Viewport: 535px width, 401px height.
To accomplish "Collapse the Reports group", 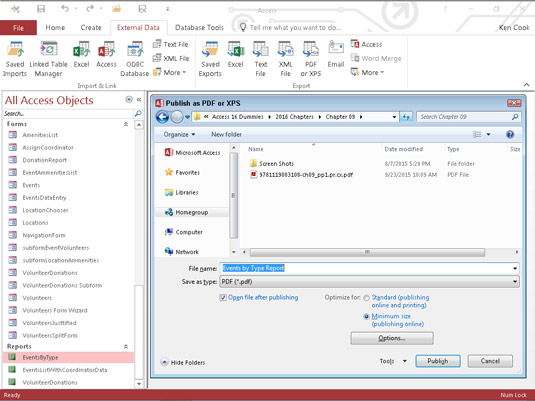I will [x=126, y=346].
